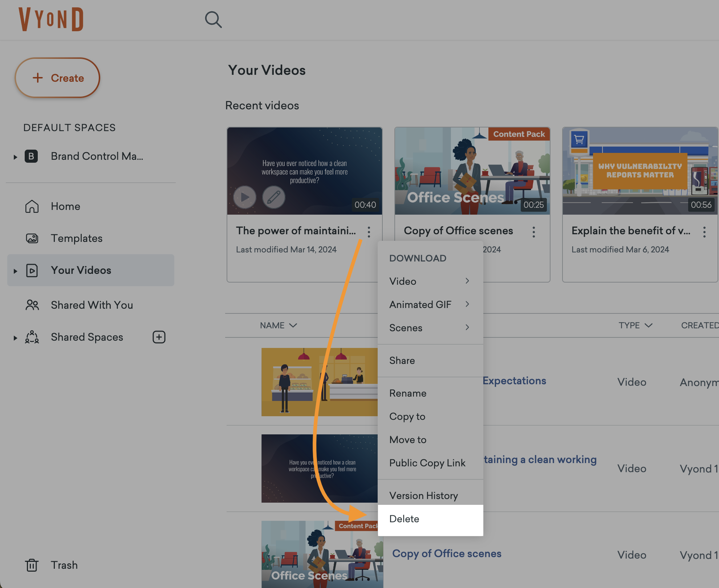Open clean workspace video thumbnail in list
719x588 pixels.
coord(320,469)
